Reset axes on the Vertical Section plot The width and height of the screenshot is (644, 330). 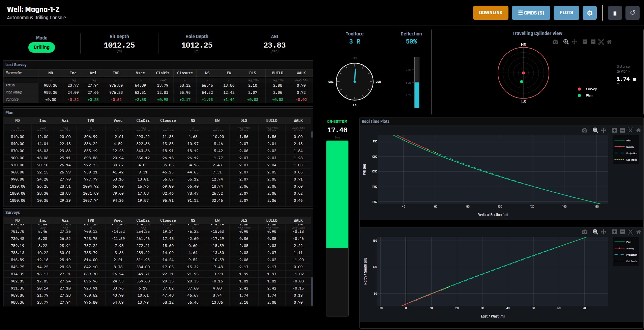(639, 130)
